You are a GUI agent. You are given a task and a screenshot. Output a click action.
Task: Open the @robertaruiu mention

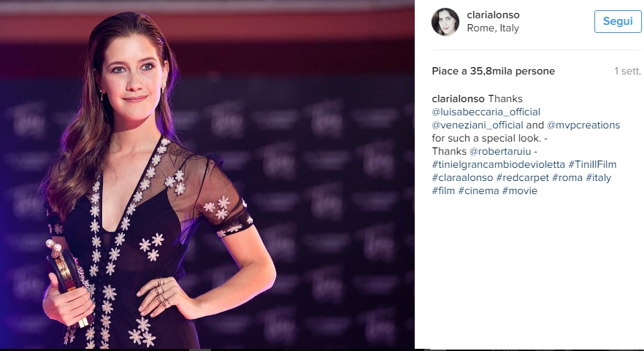click(500, 152)
